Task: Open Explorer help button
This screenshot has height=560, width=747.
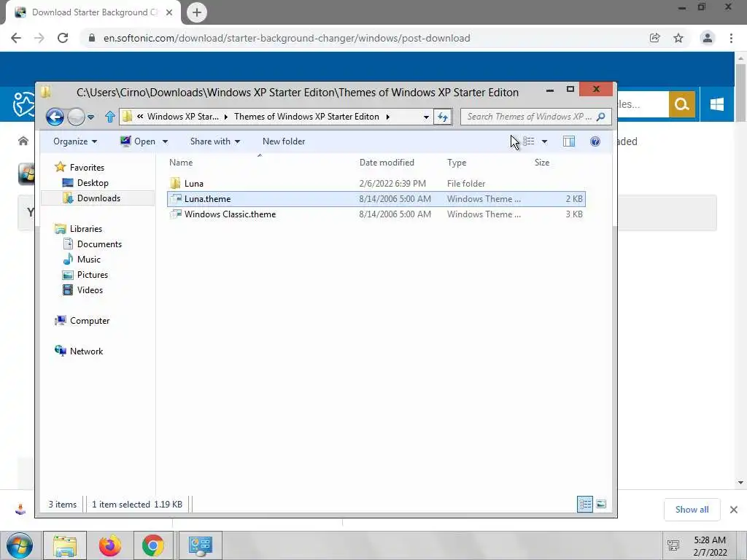Action: click(x=595, y=141)
